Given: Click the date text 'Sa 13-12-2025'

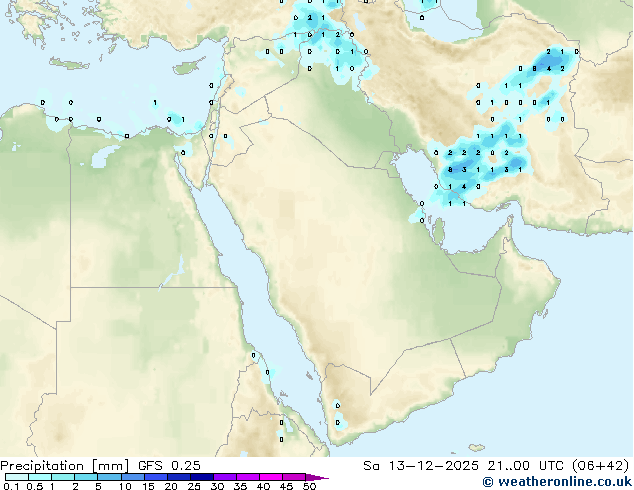Looking at the screenshot, I should [x=421, y=466].
